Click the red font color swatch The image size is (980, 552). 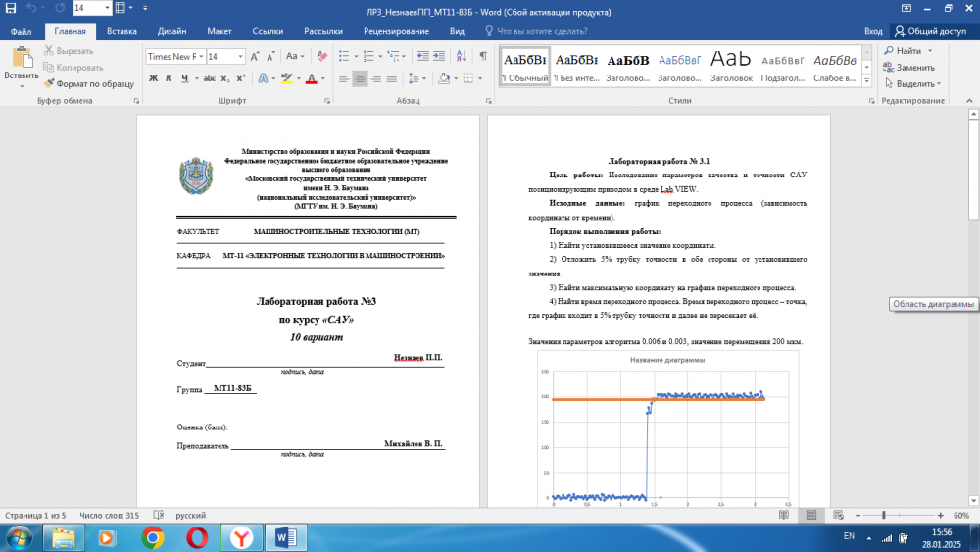tap(312, 78)
